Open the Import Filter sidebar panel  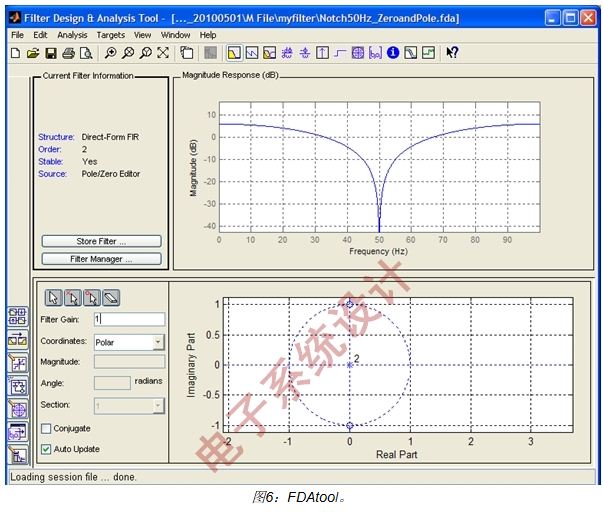point(17,432)
